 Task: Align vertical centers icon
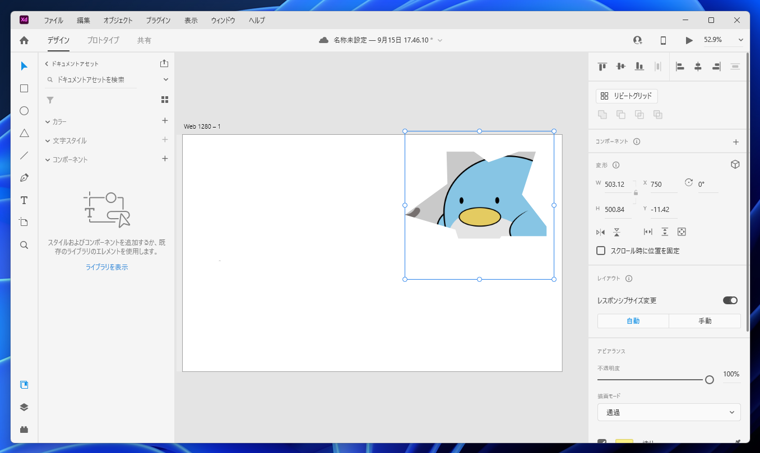click(x=620, y=66)
